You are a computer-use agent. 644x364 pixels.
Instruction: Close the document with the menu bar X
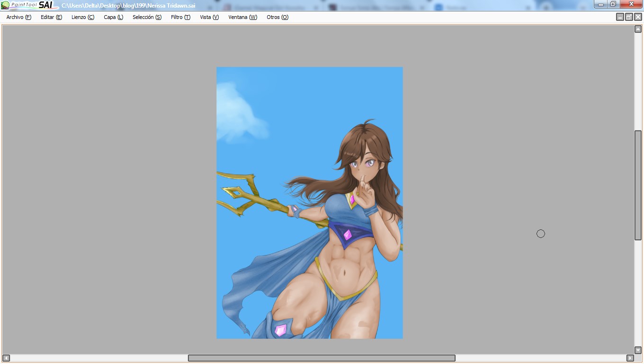point(638,17)
